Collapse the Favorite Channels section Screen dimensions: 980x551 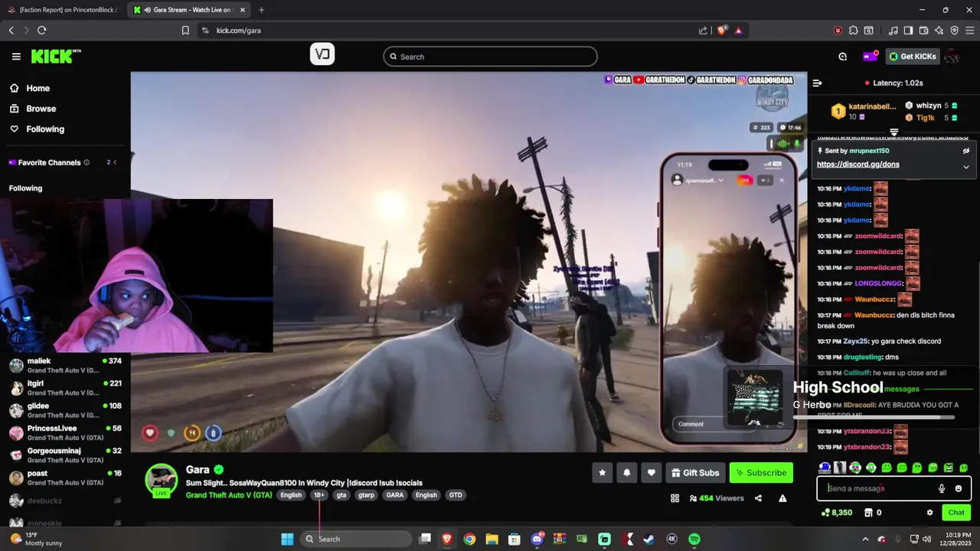115,162
